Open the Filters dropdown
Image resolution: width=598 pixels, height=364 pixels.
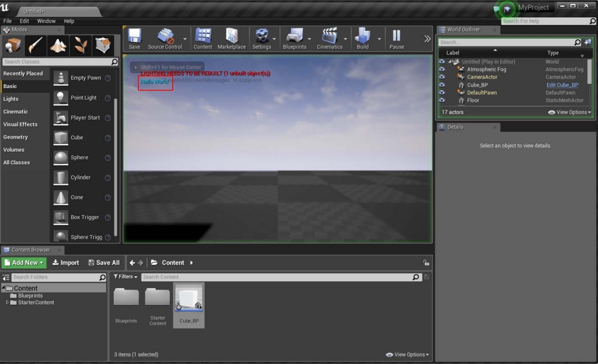point(126,277)
